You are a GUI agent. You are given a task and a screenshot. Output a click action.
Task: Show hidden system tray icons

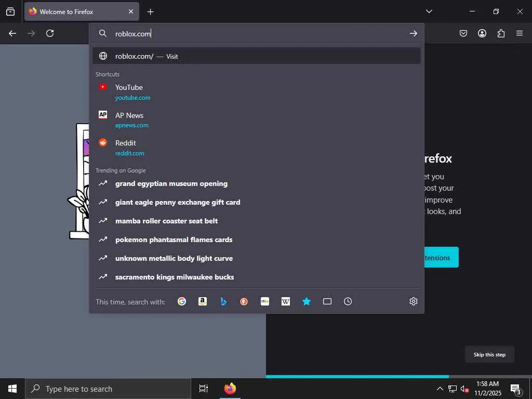click(x=440, y=389)
